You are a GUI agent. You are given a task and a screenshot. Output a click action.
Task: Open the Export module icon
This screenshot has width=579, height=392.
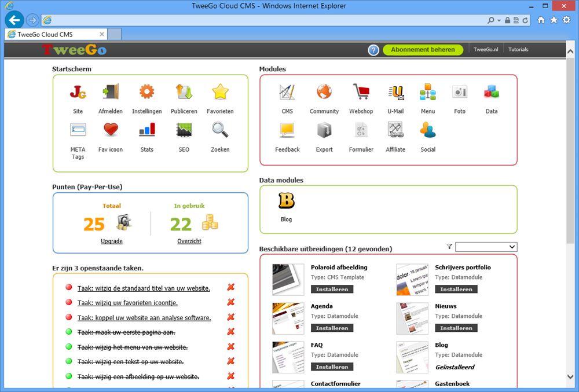324,130
